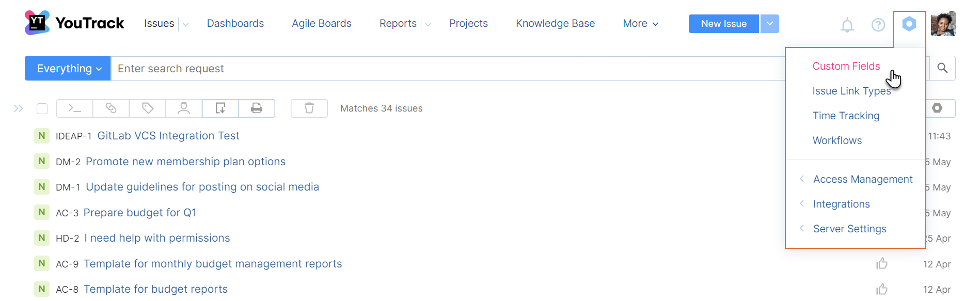Select Custom Fields from admin menu
Image resolution: width=980 pixels, height=301 pixels.
point(846,66)
